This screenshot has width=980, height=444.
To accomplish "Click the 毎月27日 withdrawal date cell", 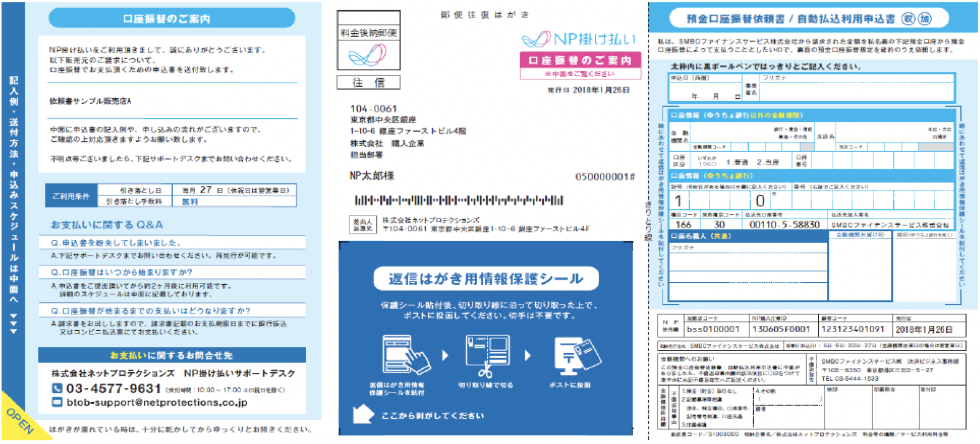I will [234, 190].
